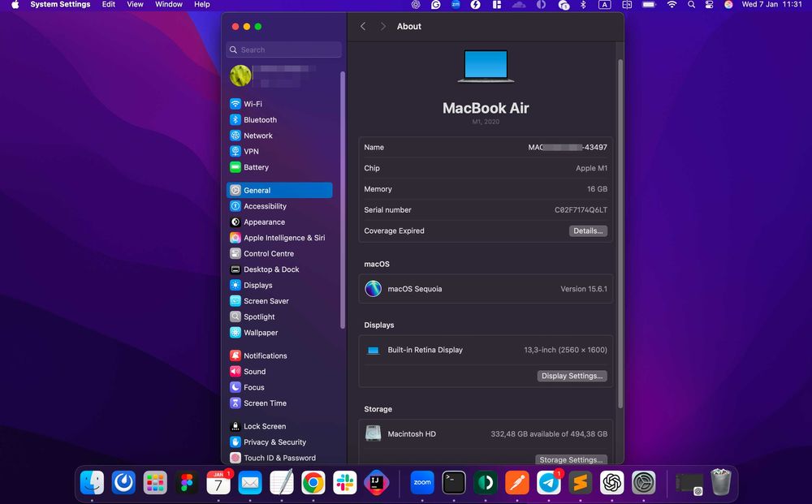Go forward with the right chevron

(382, 27)
